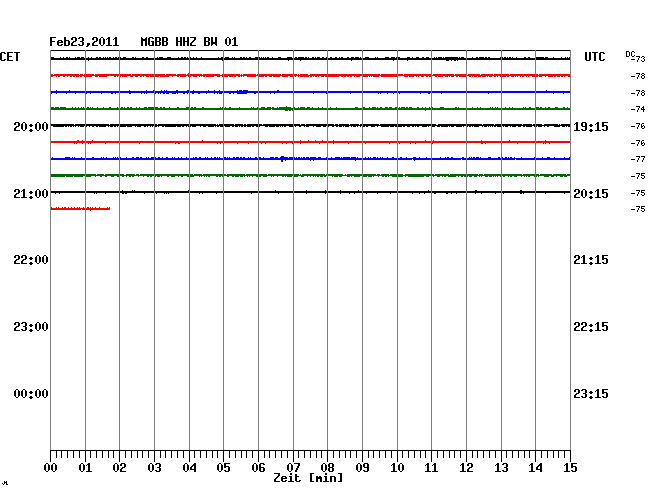
Task: Select the DC column header
Action: tap(630, 54)
